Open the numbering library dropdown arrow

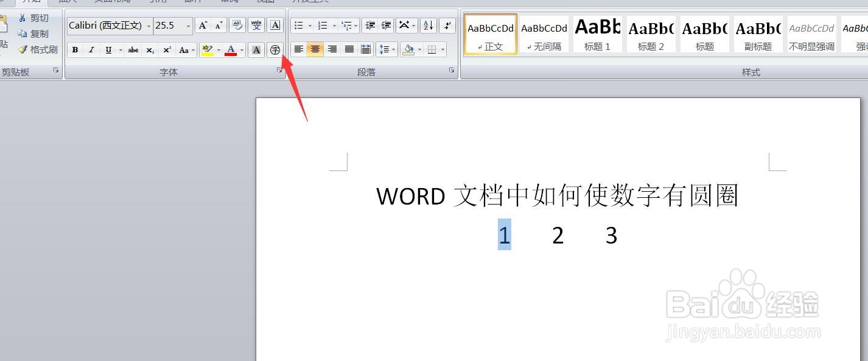334,26
